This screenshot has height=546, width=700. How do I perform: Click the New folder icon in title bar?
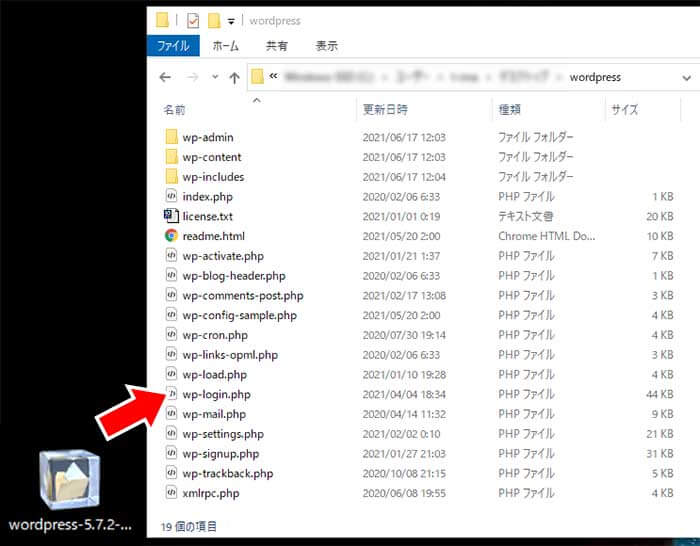214,20
